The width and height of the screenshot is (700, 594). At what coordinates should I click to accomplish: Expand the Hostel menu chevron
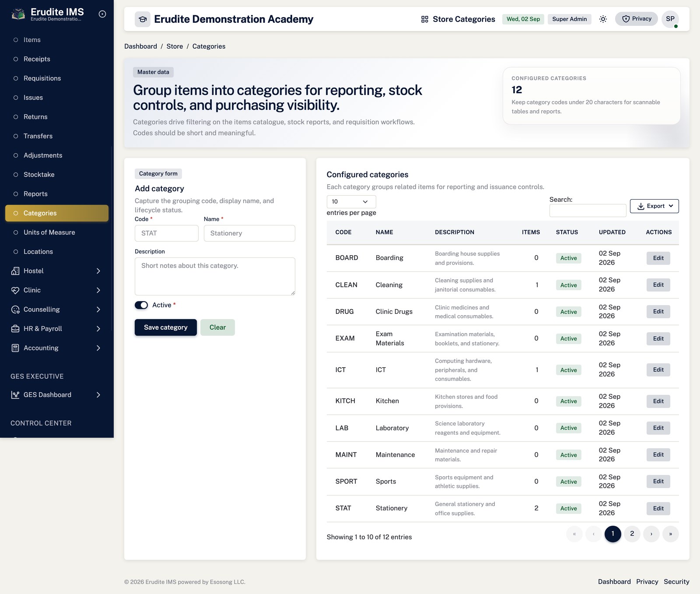pyautogui.click(x=98, y=271)
